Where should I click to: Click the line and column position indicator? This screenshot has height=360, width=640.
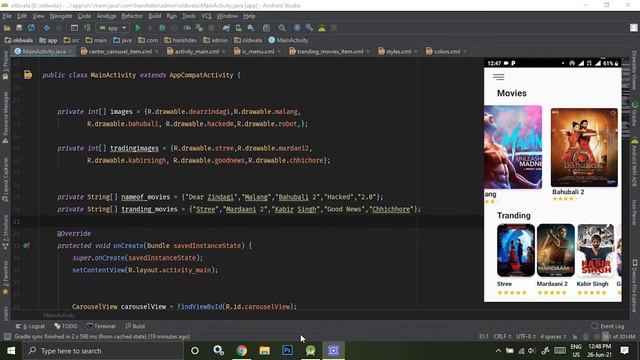[483, 337]
